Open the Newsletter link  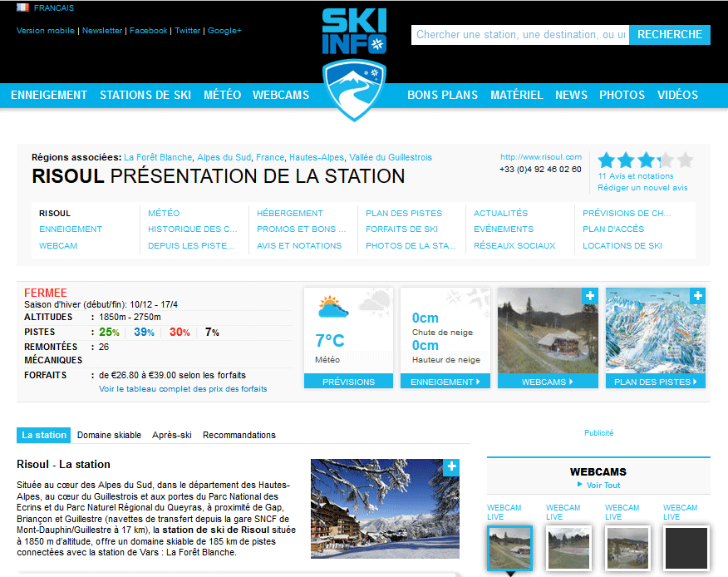pos(102,31)
